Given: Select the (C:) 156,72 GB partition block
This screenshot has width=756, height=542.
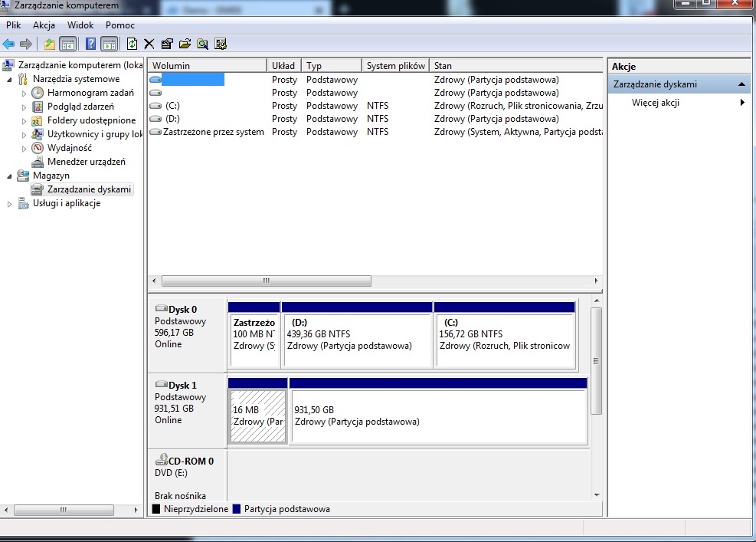Looking at the screenshot, I should pyautogui.click(x=504, y=336).
